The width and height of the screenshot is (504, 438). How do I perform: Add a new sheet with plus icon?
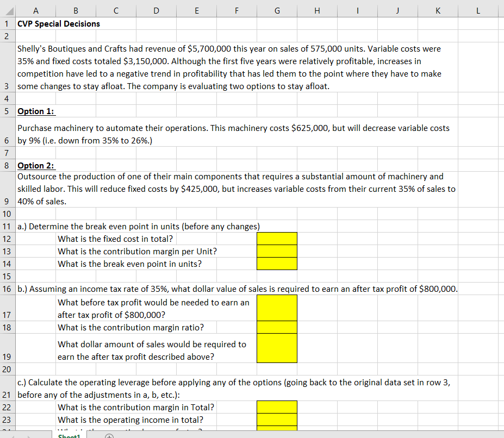[109, 436]
